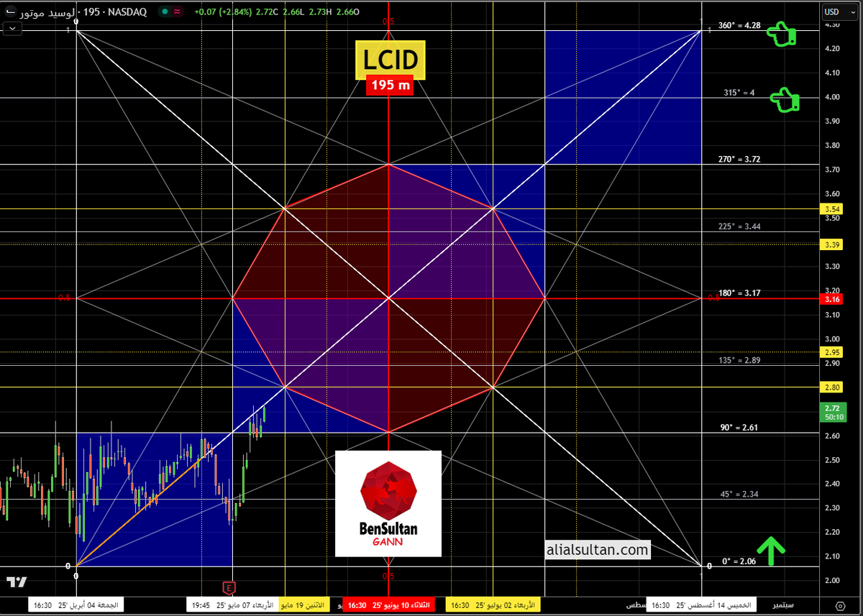
Task: Click the 225° = 3.44 level label
Action: click(739, 226)
